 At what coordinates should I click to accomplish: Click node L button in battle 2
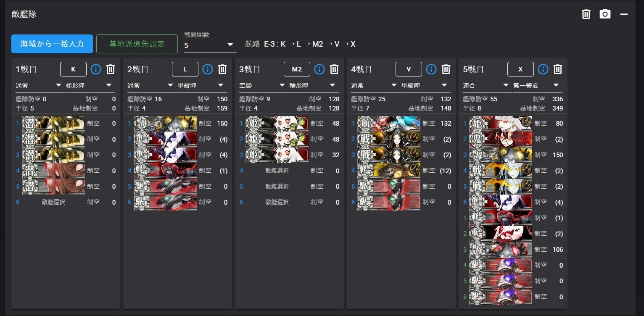tap(185, 69)
